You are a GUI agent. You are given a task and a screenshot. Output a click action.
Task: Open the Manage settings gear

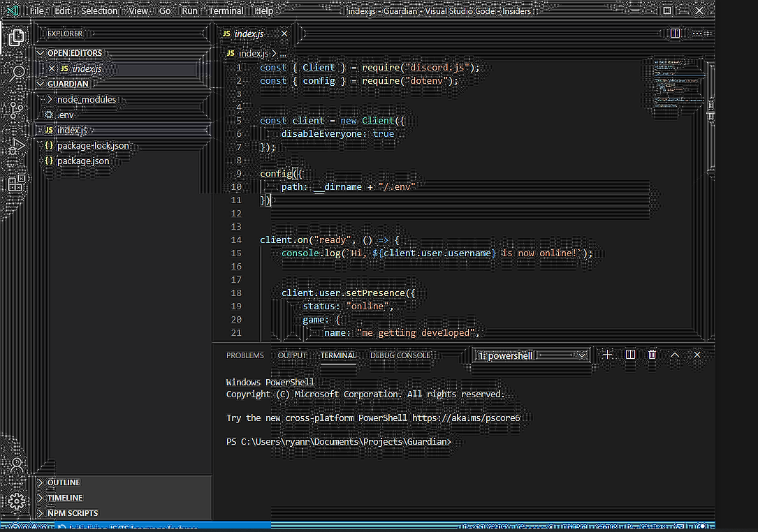[16, 501]
